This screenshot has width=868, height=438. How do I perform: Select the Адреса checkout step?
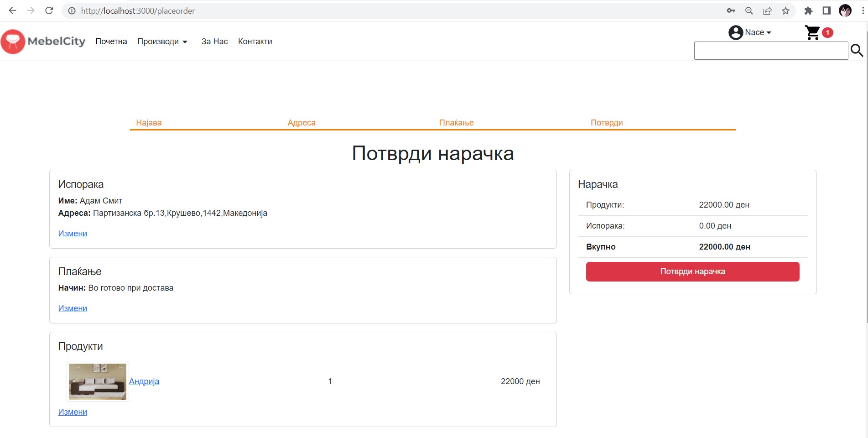click(301, 123)
